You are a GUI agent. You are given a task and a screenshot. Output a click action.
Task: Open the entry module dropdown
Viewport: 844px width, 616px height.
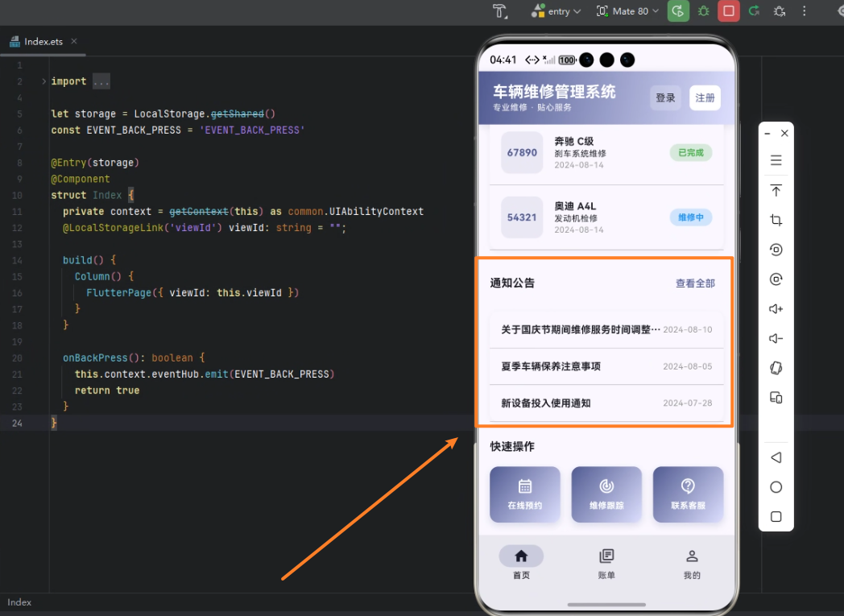coord(556,11)
